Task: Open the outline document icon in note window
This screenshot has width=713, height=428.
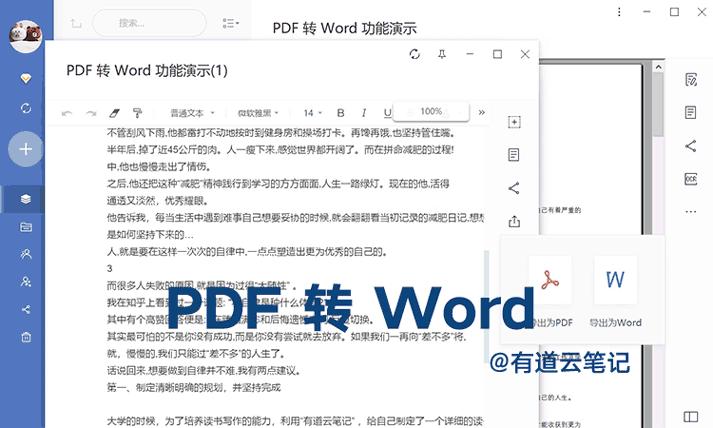Action: (x=514, y=155)
